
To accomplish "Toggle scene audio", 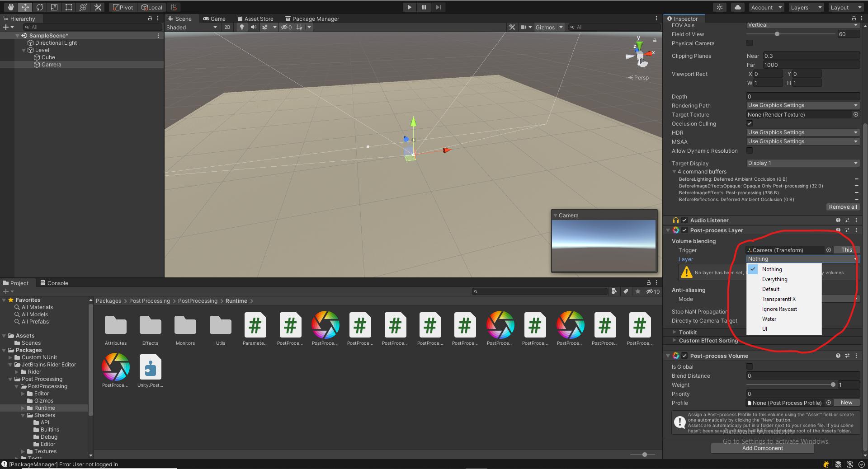I will (253, 27).
